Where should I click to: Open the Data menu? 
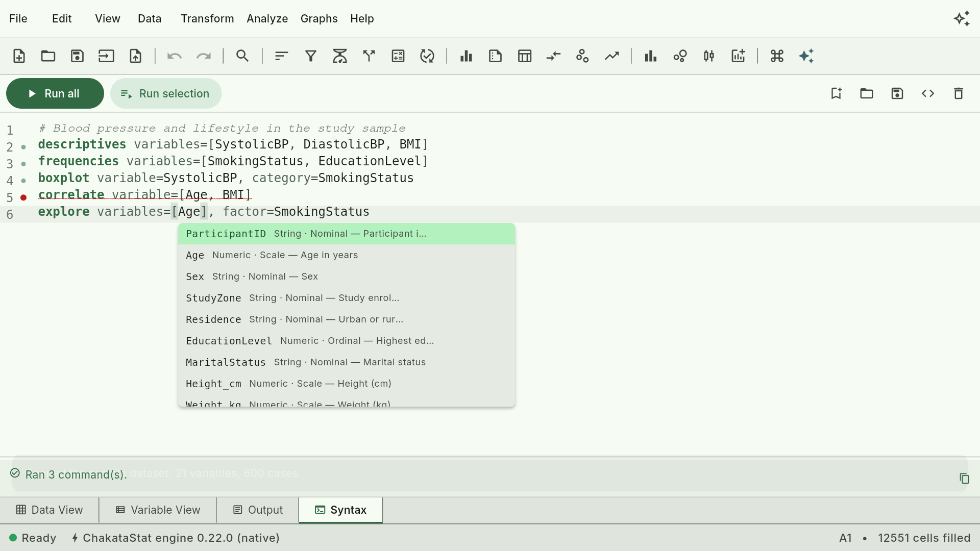[150, 19]
